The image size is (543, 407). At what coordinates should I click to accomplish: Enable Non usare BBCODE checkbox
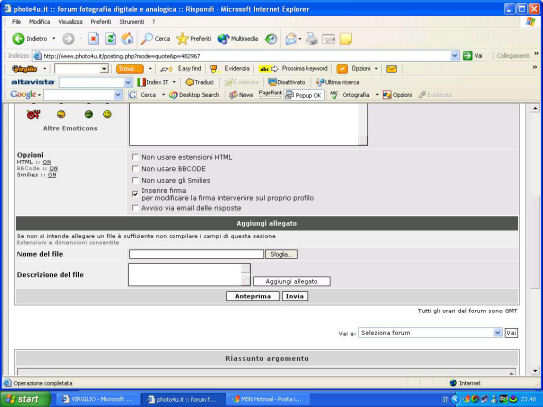[135, 169]
